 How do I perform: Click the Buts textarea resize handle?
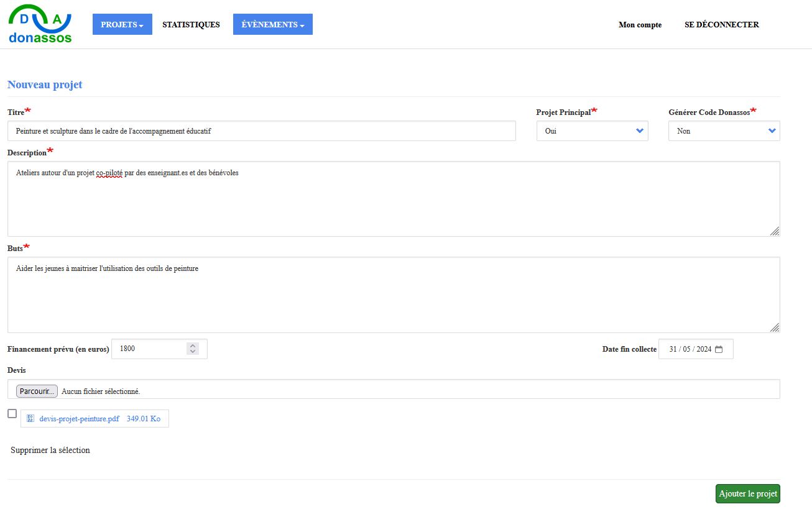(x=774, y=327)
